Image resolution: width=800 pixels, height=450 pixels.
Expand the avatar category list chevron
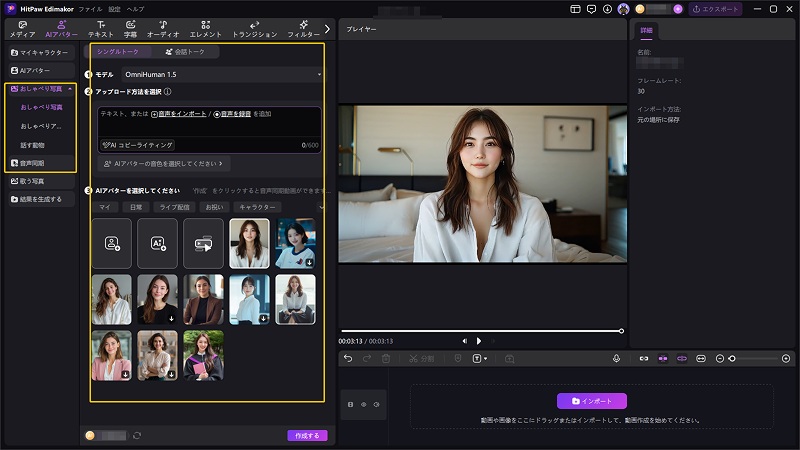[321, 207]
